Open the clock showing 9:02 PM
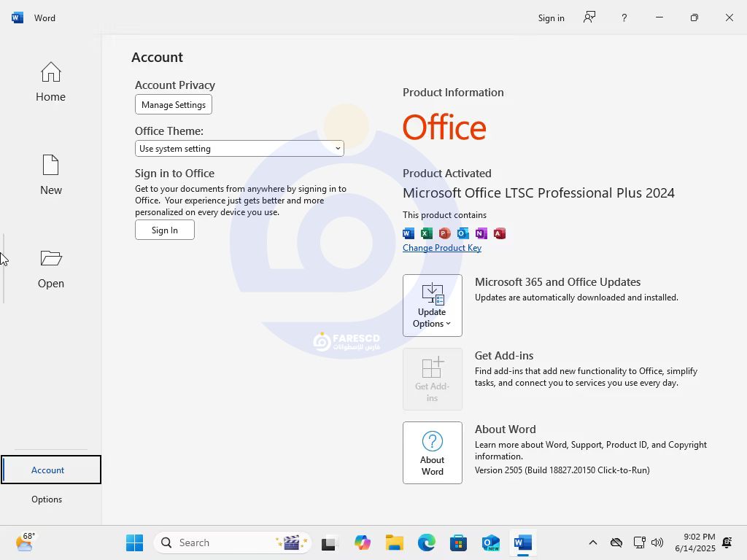 [x=695, y=542]
